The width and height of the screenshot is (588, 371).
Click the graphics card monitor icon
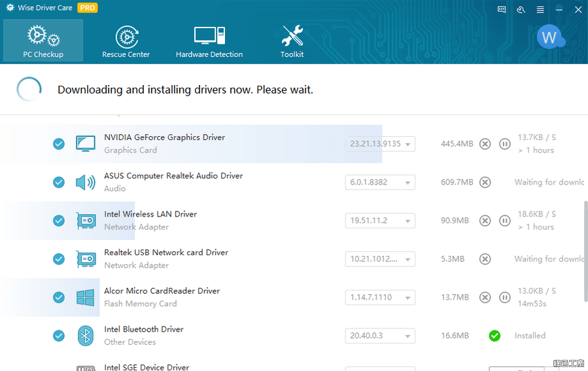[86, 144]
